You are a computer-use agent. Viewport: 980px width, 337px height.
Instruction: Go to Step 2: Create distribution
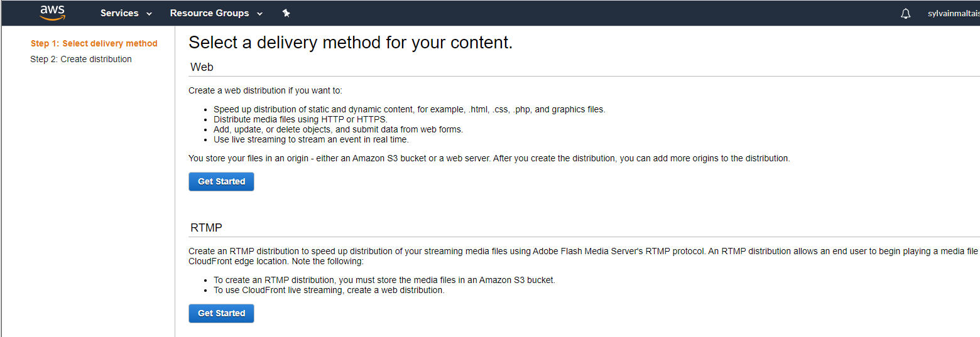pos(81,59)
